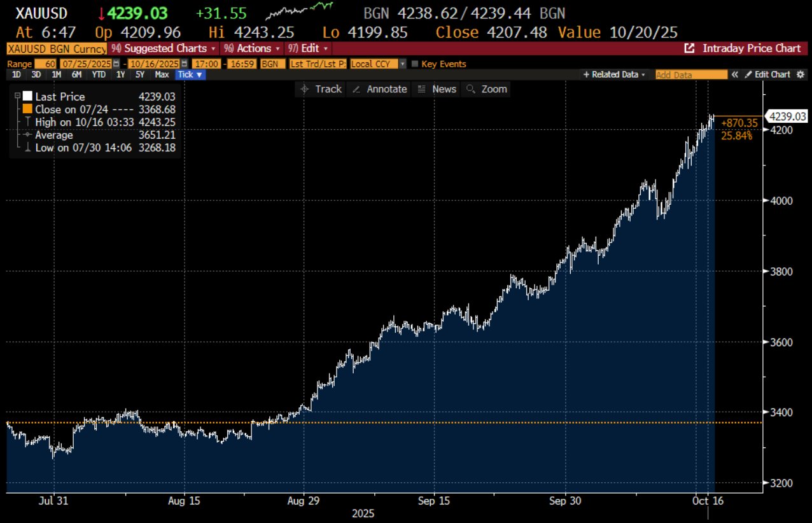Select the 1M range tab
The height and width of the screenshot is (523, 812).
57,74
